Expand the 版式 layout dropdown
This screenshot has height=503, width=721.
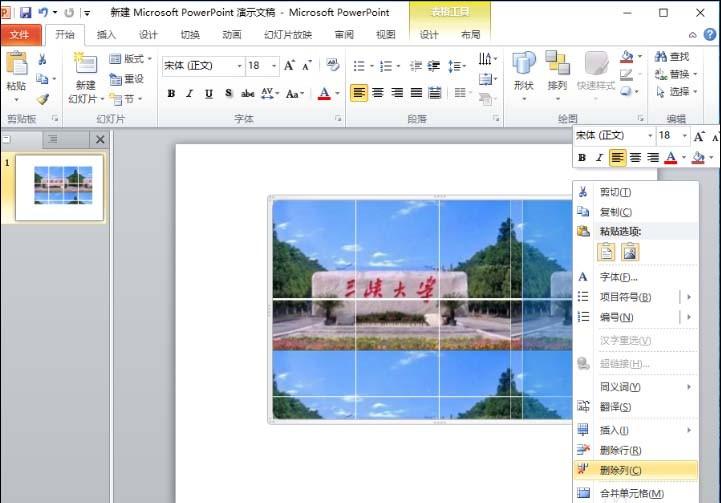coord(132,59)
